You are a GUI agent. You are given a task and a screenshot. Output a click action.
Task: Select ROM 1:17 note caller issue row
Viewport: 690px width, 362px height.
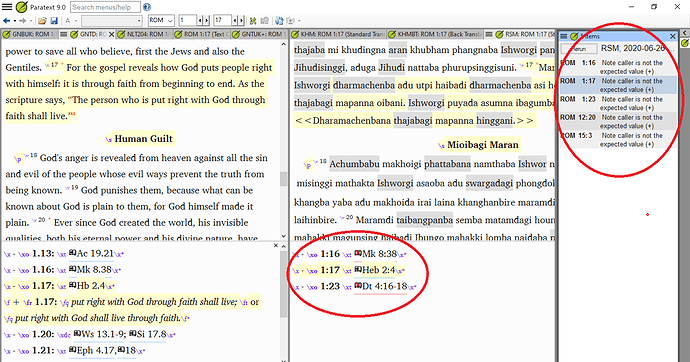pos(618,85)
